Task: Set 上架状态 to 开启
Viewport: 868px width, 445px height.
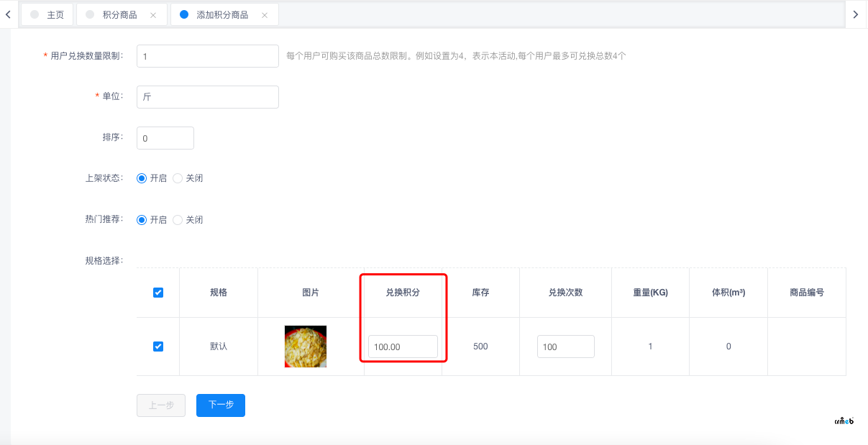Action: [142, 178]
